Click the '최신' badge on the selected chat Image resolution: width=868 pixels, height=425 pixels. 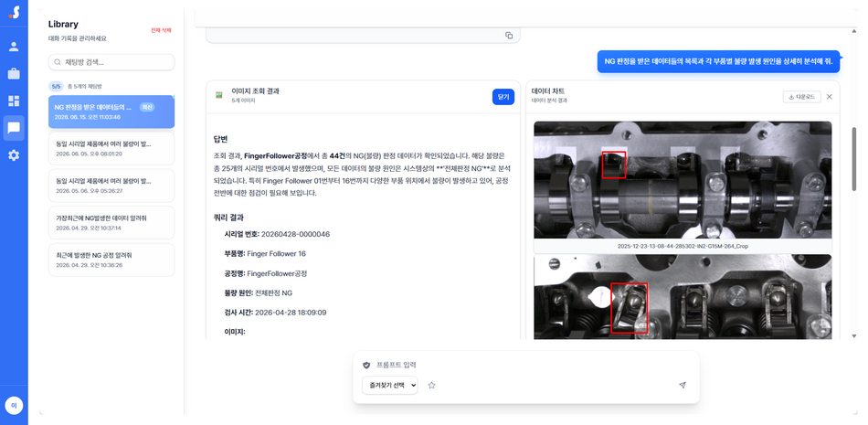coord(147,107)
